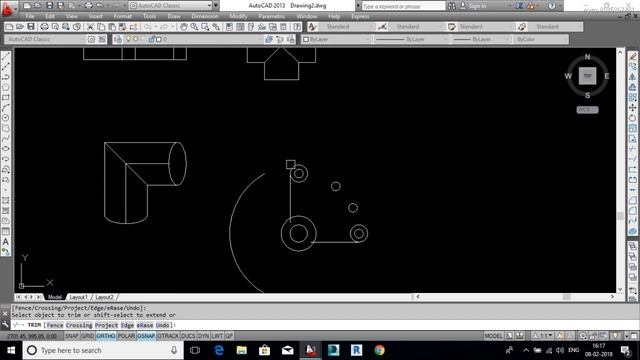Toggle DYN dynamic input in status bar
The height and width of the screenshot is (360, 640).
[203, 336]
